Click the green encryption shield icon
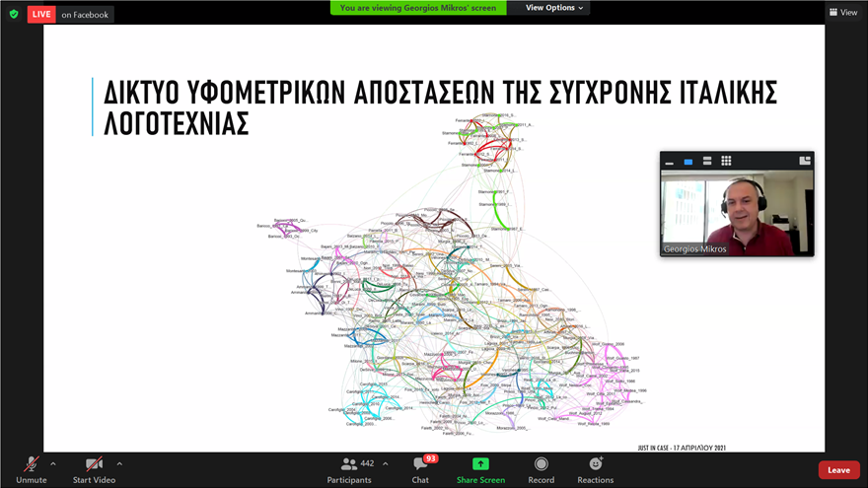The height and width of the screenshot is (488, 868). 14,14
